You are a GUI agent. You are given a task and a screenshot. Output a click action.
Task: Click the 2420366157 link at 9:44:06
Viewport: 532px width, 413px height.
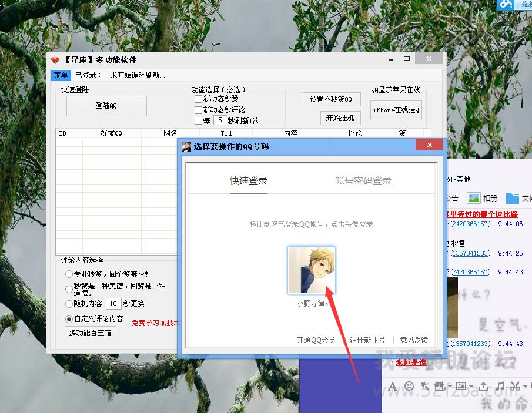[470, 224]
